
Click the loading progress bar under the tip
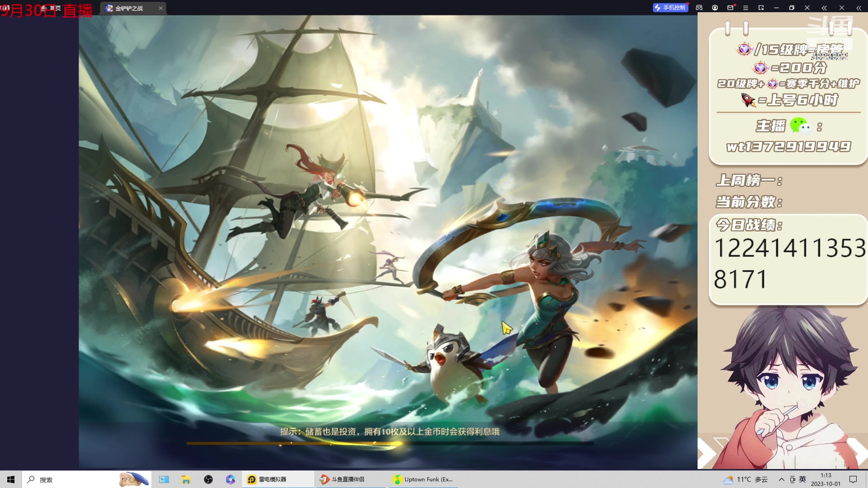[x=390, y=443]
